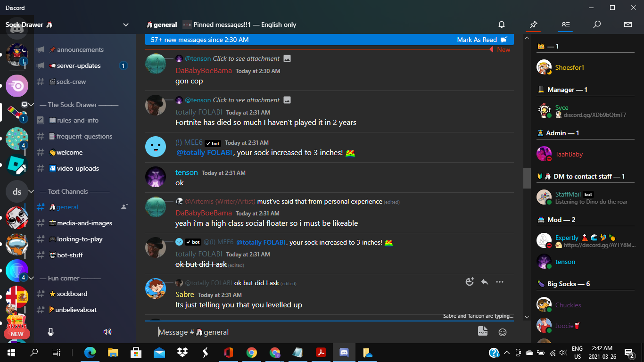644x362 pixels.
Task: Deafen your audio output
Action: coord(107,332)
